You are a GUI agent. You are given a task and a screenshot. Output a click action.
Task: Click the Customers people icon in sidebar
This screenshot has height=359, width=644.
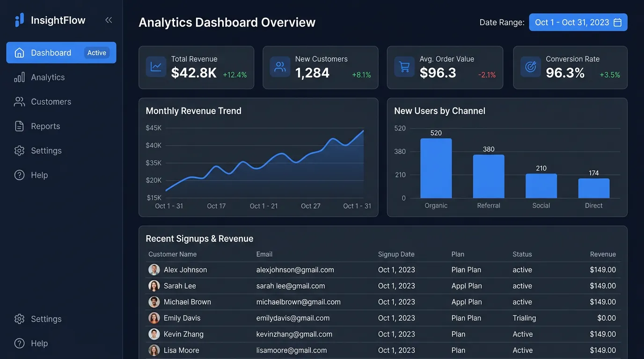(x=19, y=102)
